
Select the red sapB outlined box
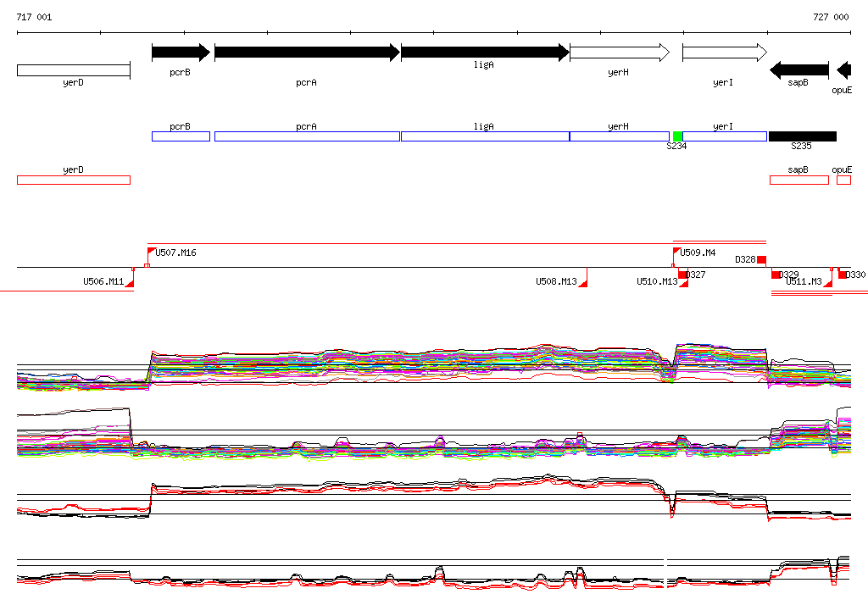799,180
